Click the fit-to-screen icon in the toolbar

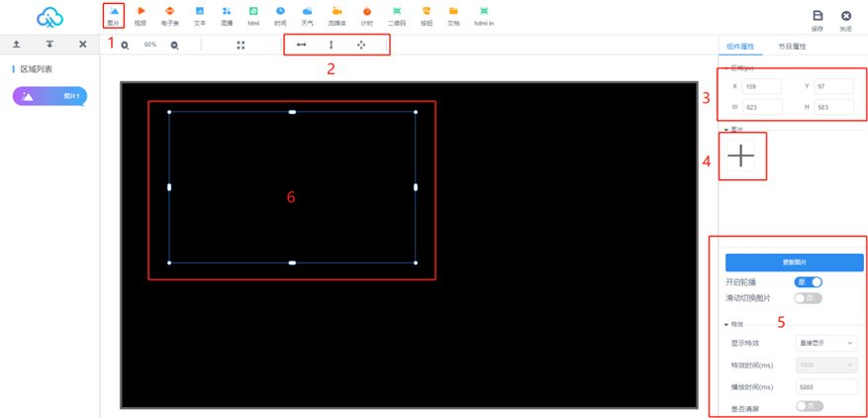tap(241, 46)
